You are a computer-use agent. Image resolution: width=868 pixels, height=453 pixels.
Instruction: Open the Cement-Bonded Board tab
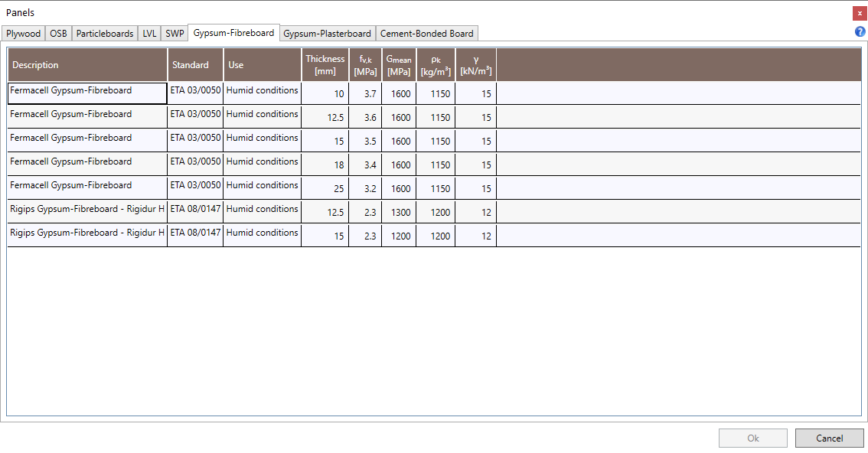click(427, 33)
